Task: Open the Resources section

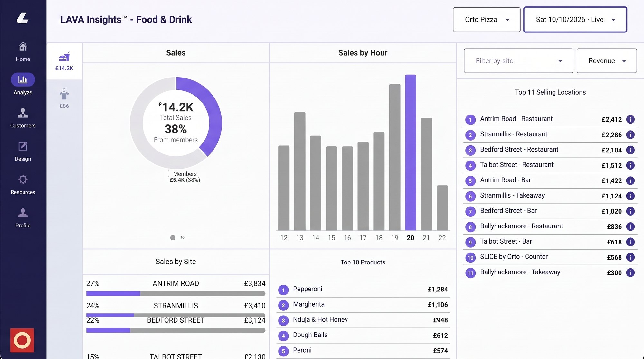Action: 23,185
